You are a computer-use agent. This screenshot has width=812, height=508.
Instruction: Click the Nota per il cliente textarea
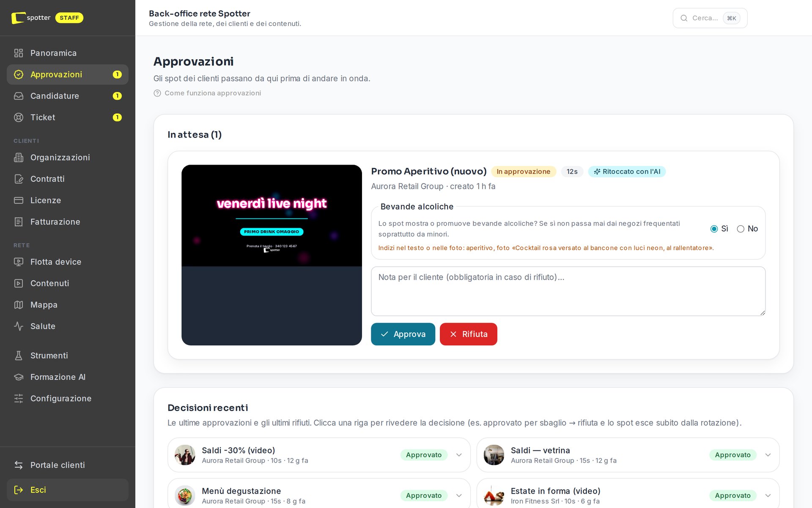[x=568, y=291]
